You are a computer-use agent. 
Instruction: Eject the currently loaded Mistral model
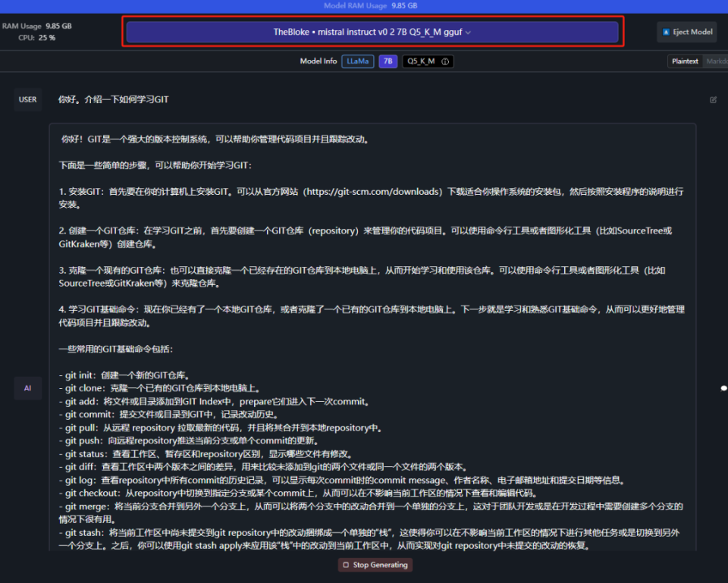pos(686,32)
